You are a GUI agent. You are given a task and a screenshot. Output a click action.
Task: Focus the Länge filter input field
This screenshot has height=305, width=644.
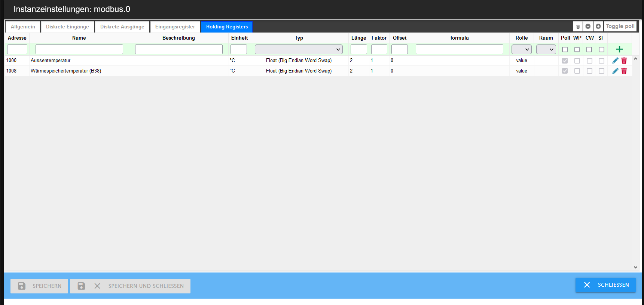point(359,49)
